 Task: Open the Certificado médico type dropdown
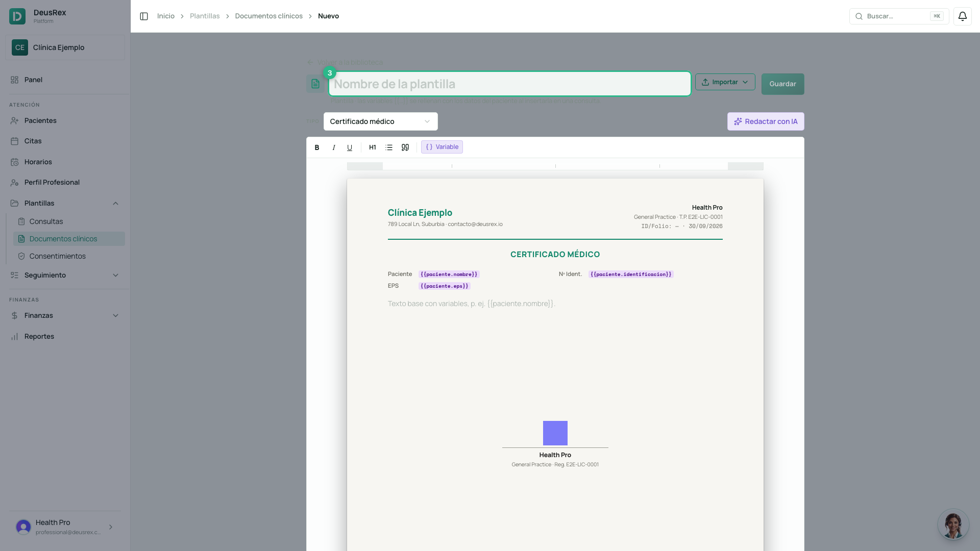[x=380, y=121]
